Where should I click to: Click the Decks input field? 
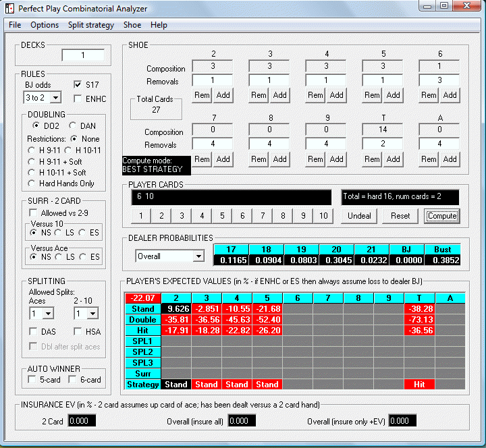click(83, 55)
